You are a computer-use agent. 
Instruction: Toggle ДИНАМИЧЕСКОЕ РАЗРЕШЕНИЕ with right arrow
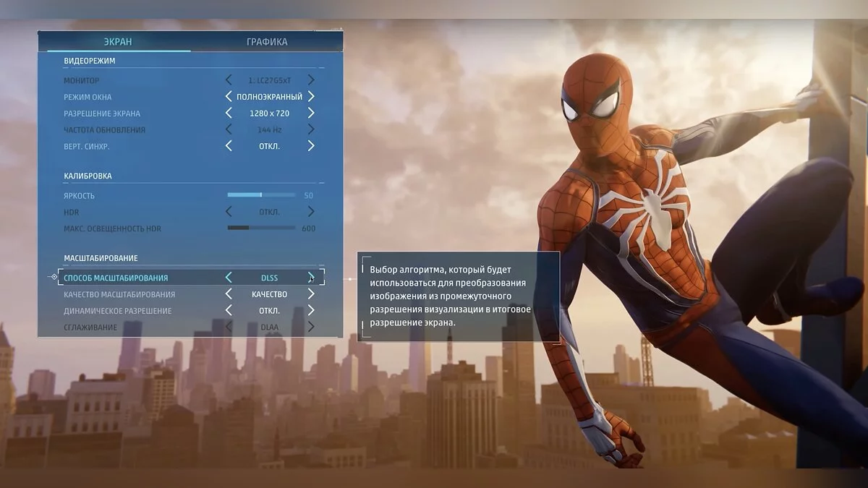pos(311,311)
